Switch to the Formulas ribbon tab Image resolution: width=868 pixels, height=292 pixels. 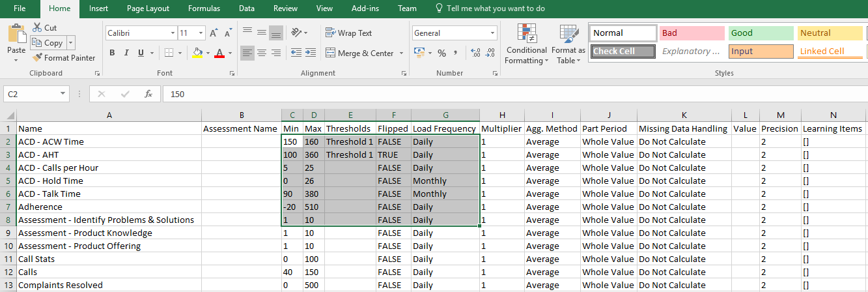(204, 8)
